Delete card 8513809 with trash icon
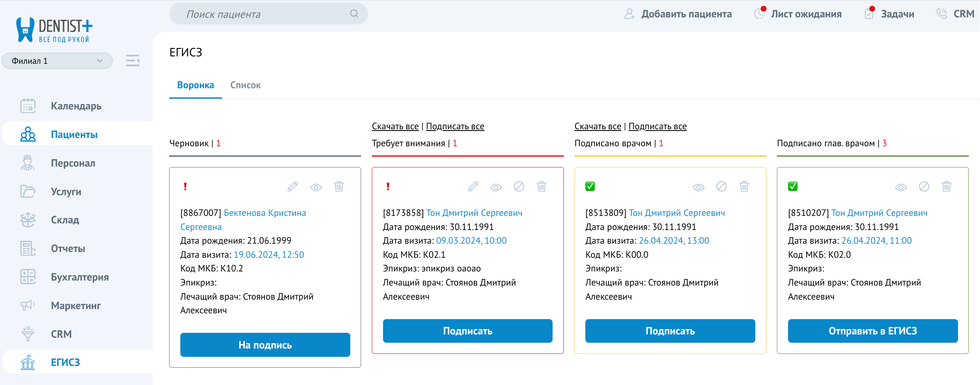 [744, 186]
